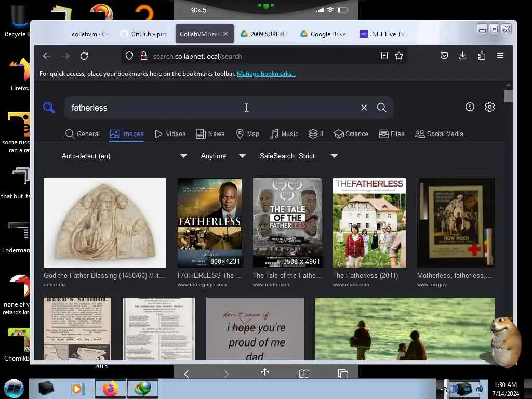Screen dimensions: 532x399
Task: Tap the phone overlay back chevron
Action: 187,374
